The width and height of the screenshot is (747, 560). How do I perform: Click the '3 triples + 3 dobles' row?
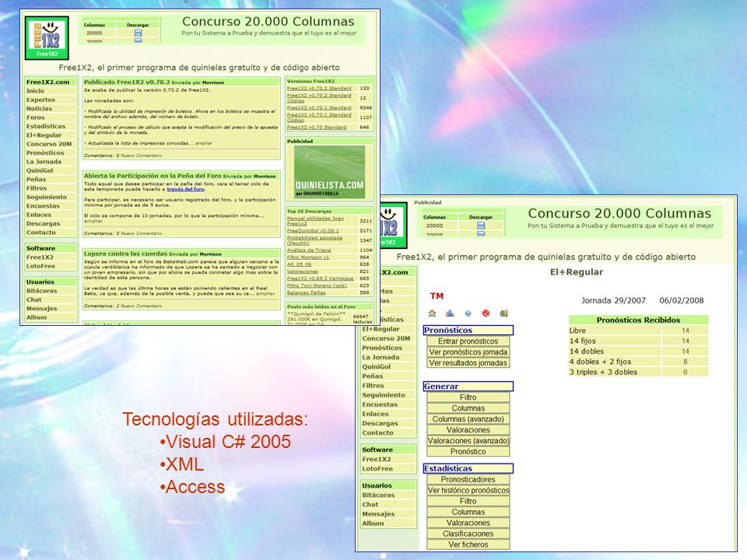pos(638,372)
